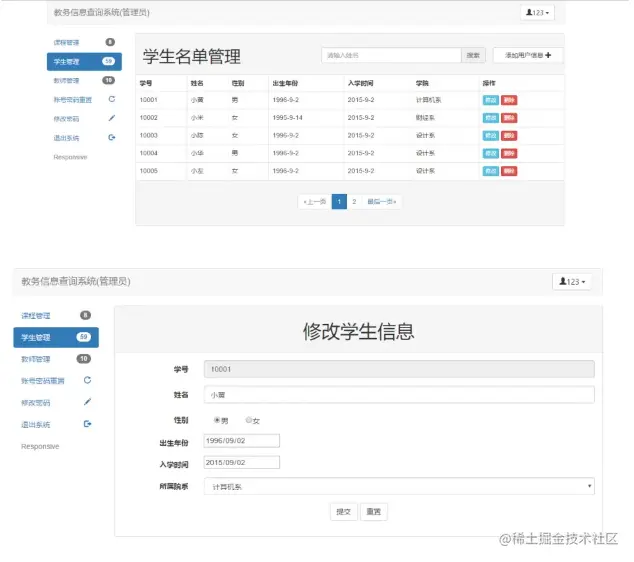Click student ID cell 10003
Viewport: 634px width, 562px height.
pos(148,135)
